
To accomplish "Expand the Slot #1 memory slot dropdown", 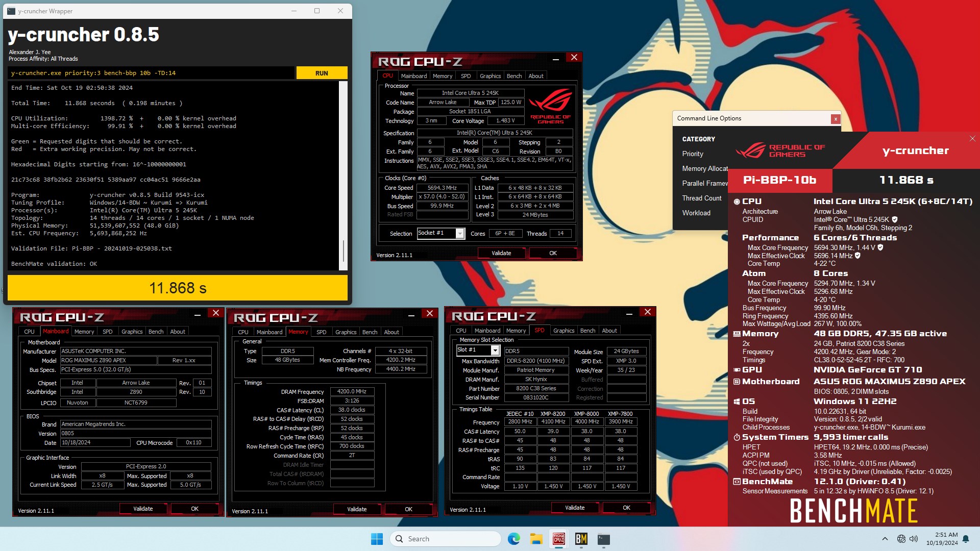I will tap(495, 350).
